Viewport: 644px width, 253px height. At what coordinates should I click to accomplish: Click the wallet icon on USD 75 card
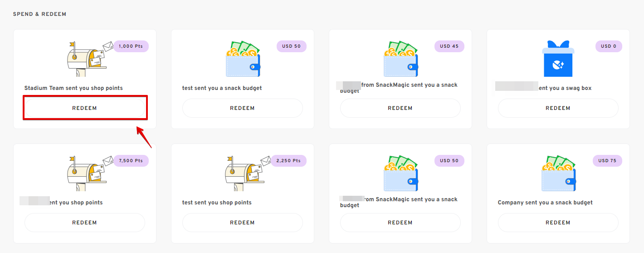coord(559,174)
